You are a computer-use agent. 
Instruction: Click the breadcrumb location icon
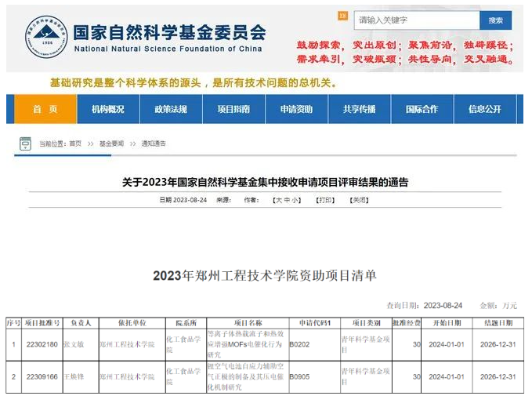coord(25,143)
